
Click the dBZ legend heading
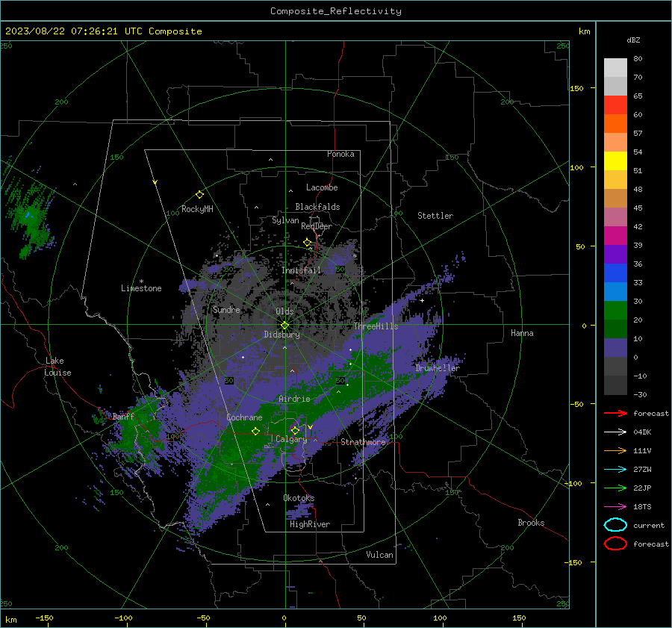(x=633, y=40)
